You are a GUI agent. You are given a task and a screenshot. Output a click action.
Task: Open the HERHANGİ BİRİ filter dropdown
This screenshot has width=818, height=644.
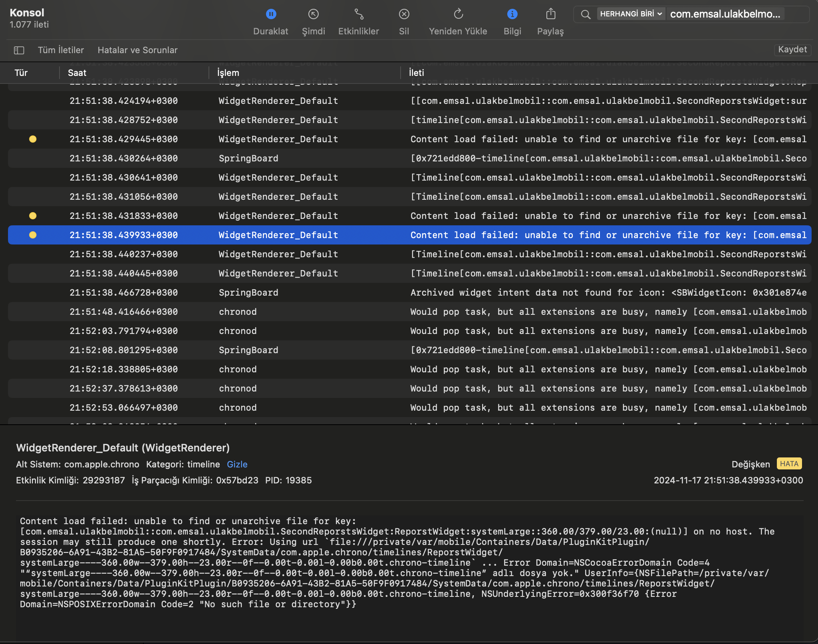(x=631, y=14)
